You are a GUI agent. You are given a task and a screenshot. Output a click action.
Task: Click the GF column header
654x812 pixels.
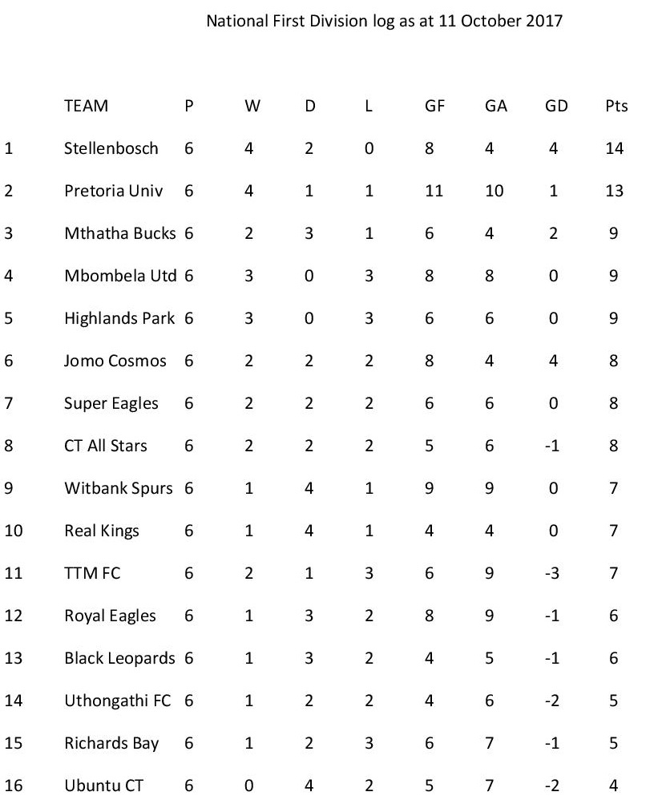434,106
